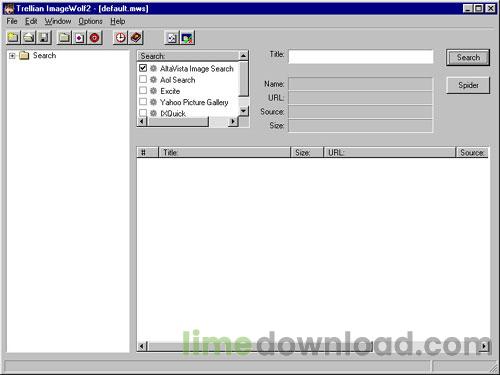Screen dimensions: 500x375
Task: Select AltaVista Image Search label
Action: click(197, 69)
